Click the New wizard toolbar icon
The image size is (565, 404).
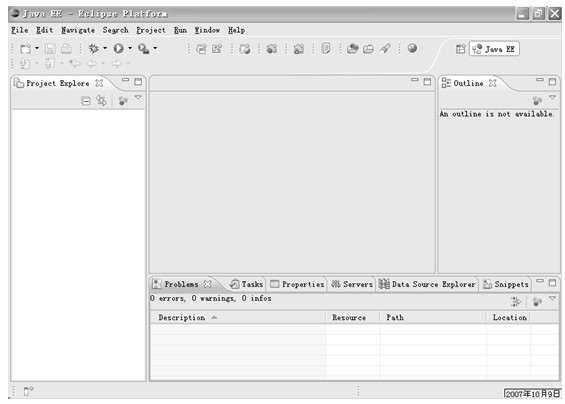click(26, 48)
